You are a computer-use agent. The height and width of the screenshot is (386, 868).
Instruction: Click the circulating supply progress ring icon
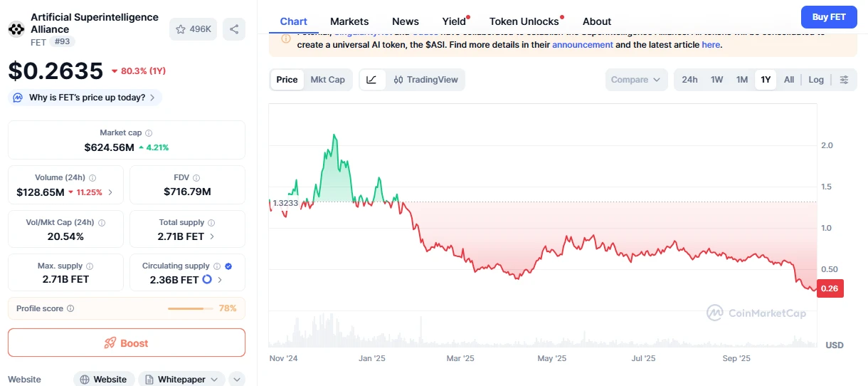207,280
